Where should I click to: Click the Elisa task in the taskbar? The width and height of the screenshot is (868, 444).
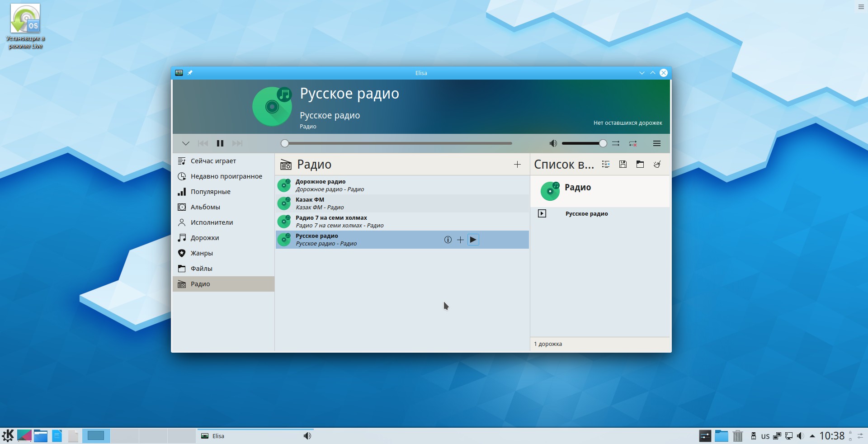tap(255, 436)
